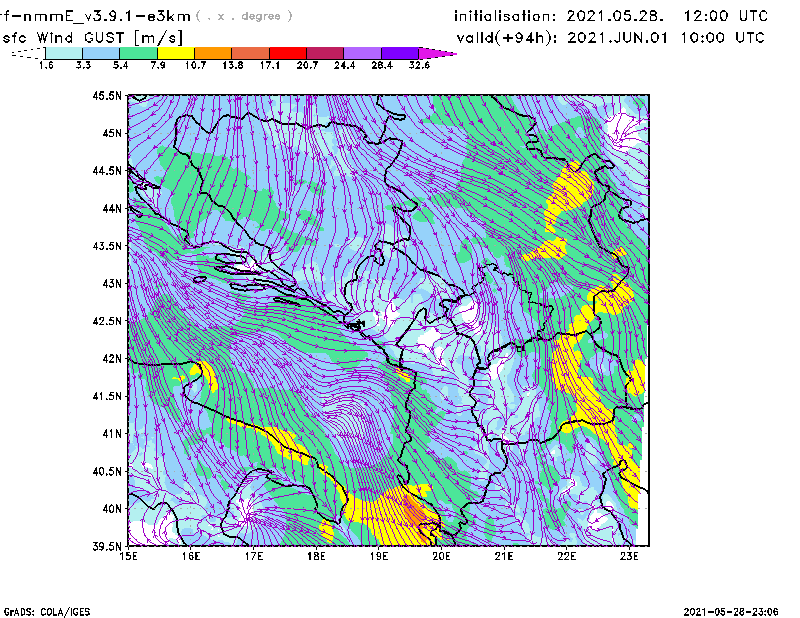Viewport: 800px width, 618px height.
Task: Click the '23E' longitude label
Action: (629, 556)
